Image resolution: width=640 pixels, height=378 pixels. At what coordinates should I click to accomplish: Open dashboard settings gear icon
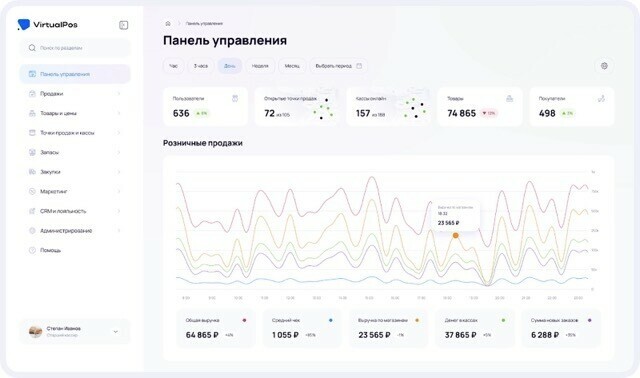pos(604,66)
